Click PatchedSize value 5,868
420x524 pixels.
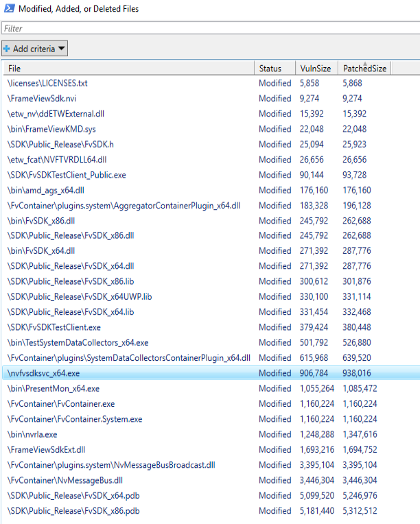[x=352, y=83]
